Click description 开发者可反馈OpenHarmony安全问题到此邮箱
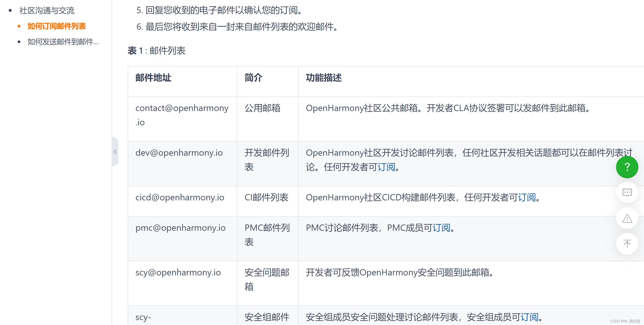The width and height of the screenshot is (644, 325). 400,272
